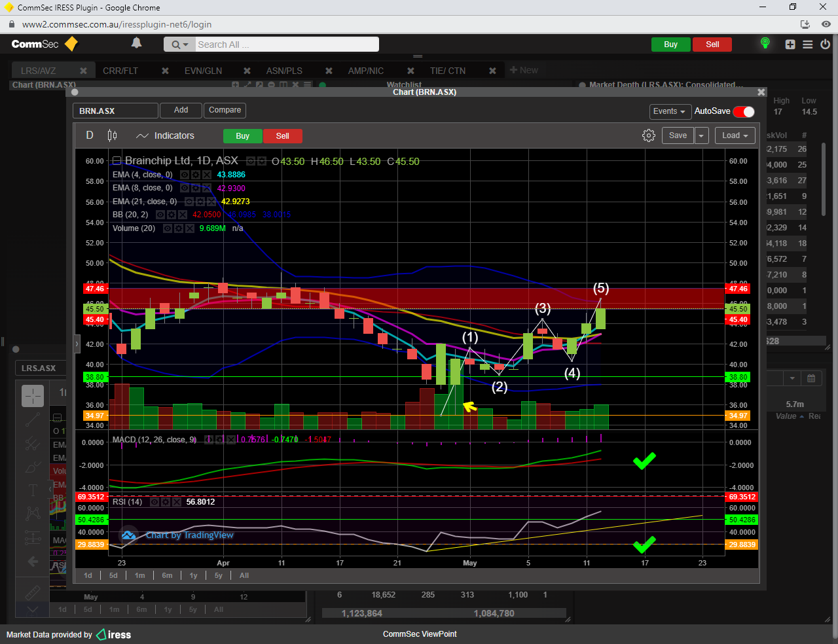Select trend line tool in LRS chart toolbar
This screenshot has width=838, height=644.
[33, 420]
